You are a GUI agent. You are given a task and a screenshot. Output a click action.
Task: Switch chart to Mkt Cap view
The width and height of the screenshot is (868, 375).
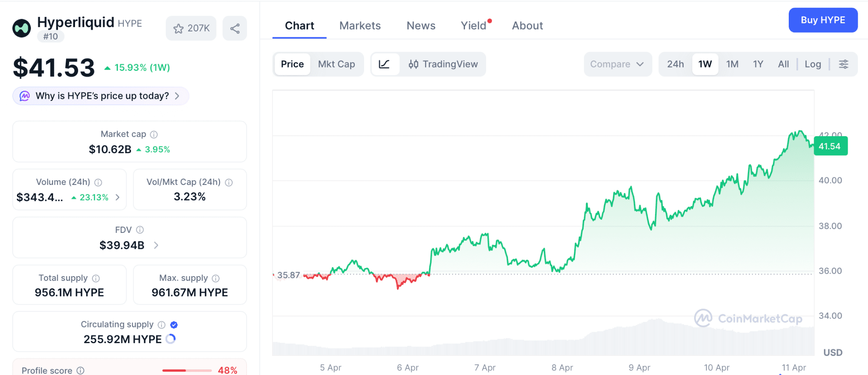click(337, 64)
